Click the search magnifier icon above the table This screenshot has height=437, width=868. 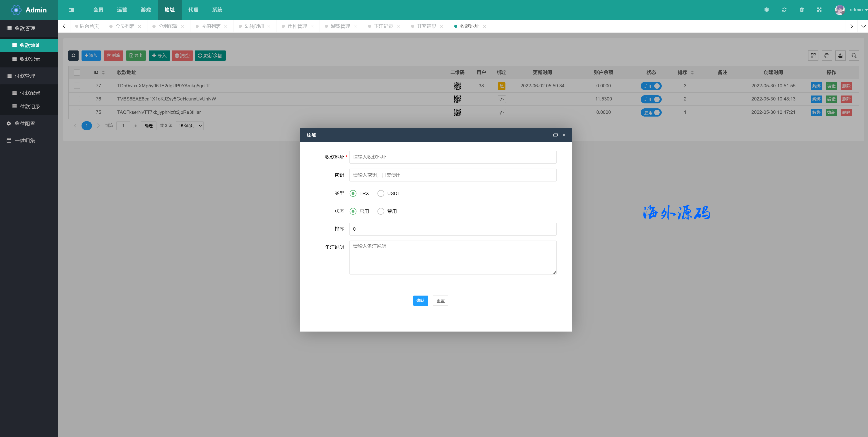tap(854, 55)
